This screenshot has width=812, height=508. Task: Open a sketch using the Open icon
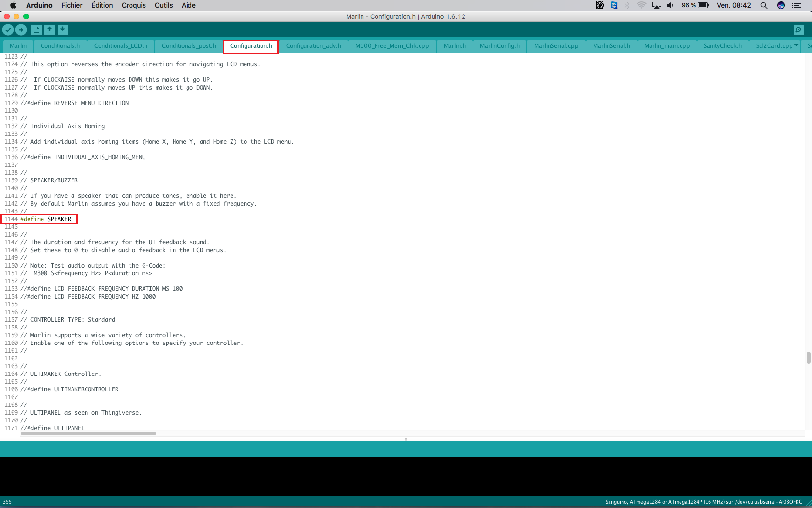pyautogui.click(x=49, y=30)
